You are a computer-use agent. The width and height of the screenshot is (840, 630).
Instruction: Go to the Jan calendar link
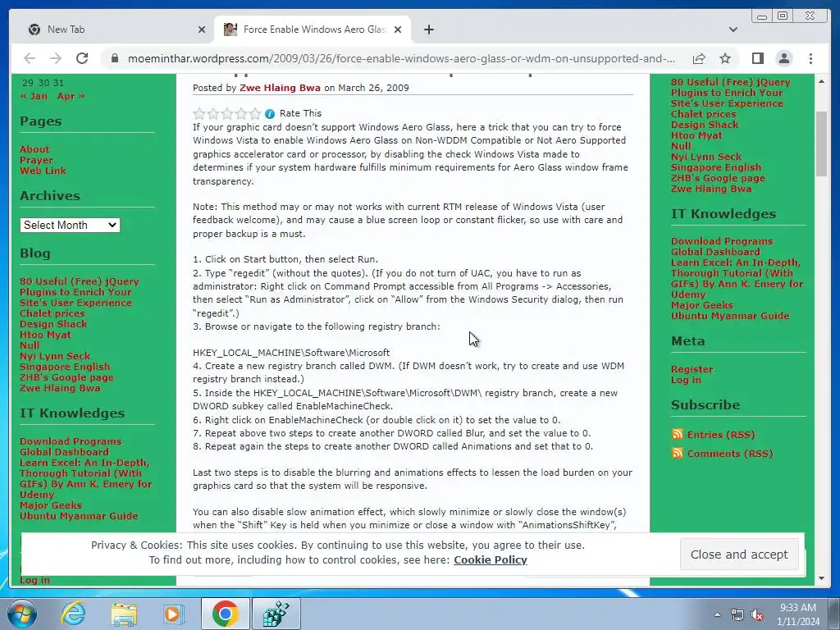pos(34,96)
